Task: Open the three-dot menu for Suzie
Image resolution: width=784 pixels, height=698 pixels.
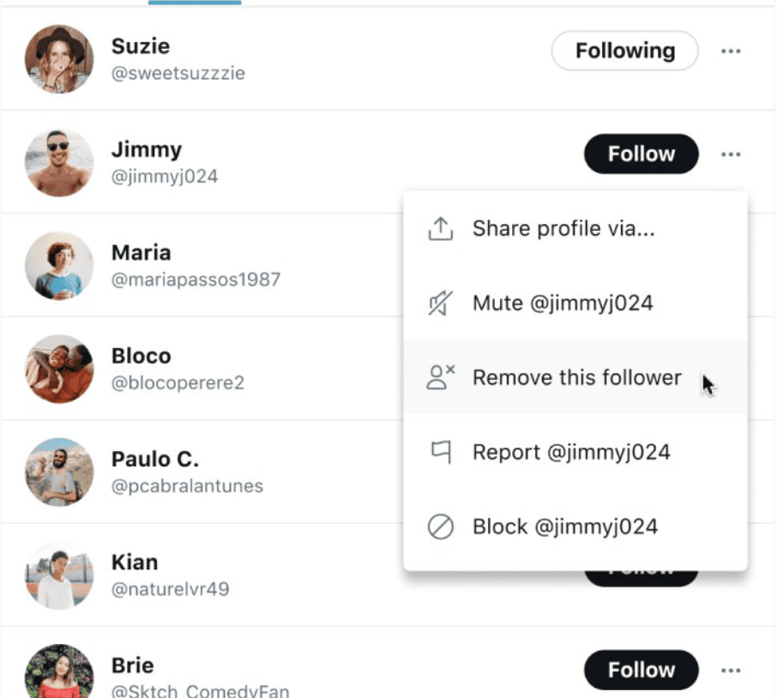Action: tap(731, 51)
